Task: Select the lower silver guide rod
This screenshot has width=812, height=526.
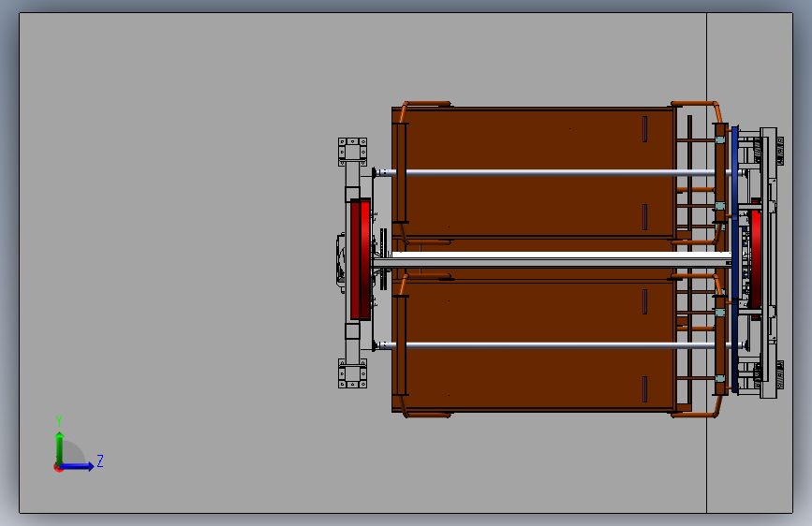Action: [559, 344]
